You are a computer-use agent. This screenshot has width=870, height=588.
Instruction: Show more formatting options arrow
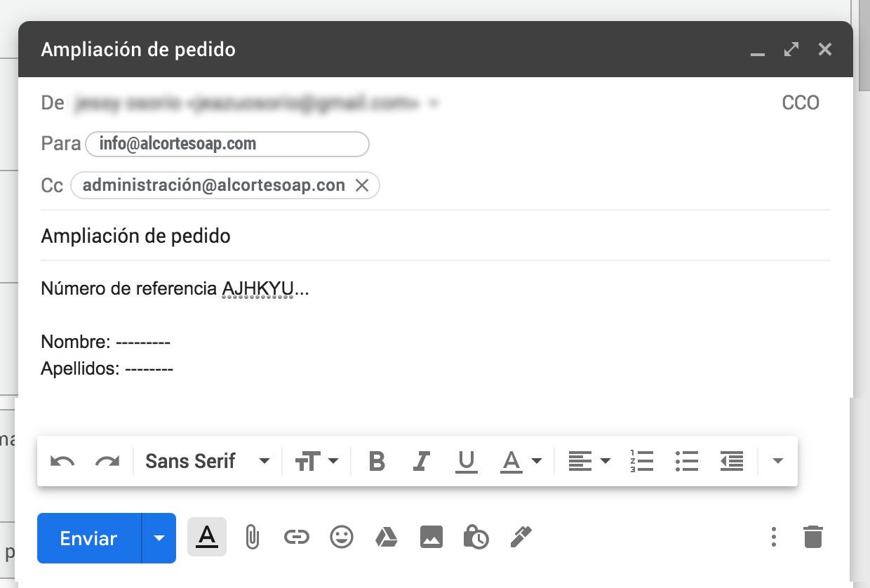[777, 461]
